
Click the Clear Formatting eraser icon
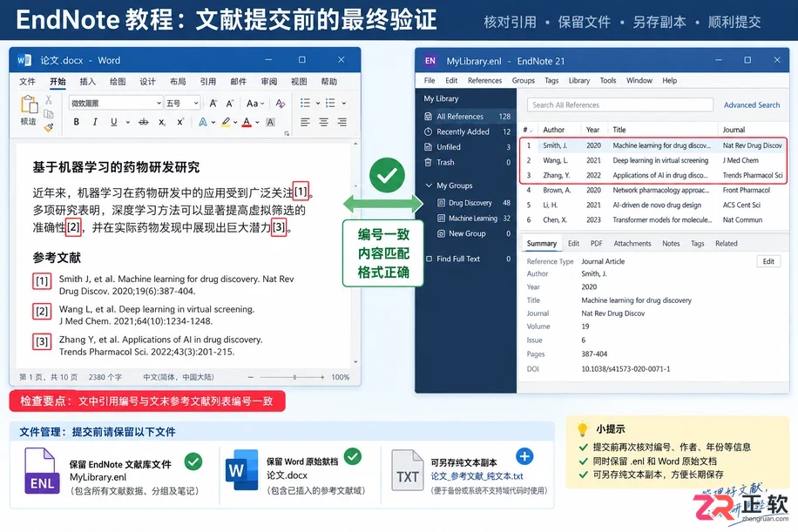(280, 104)
